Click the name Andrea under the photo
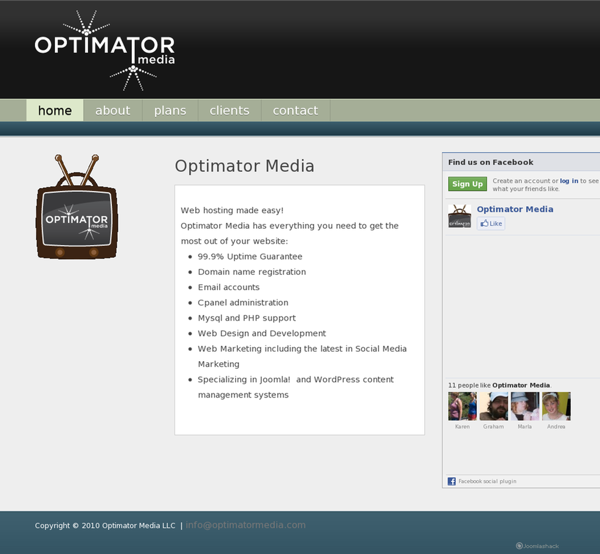Screen dimensions: 600x554 click(556, 427)
